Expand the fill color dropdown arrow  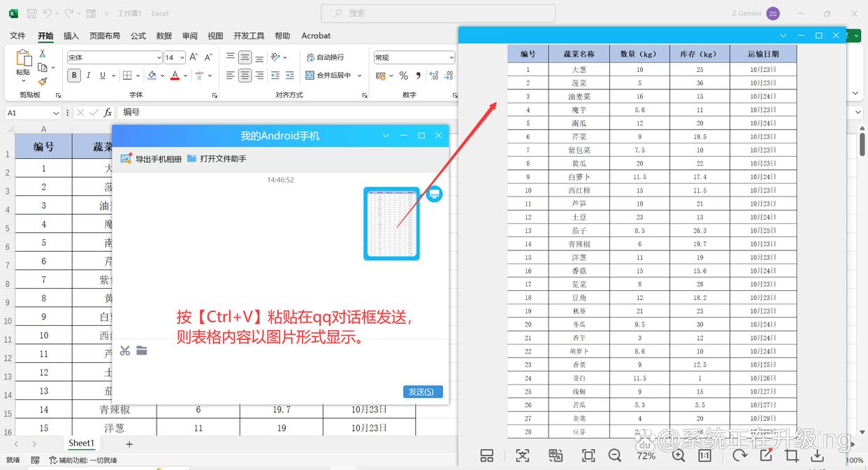coord(163,76)
